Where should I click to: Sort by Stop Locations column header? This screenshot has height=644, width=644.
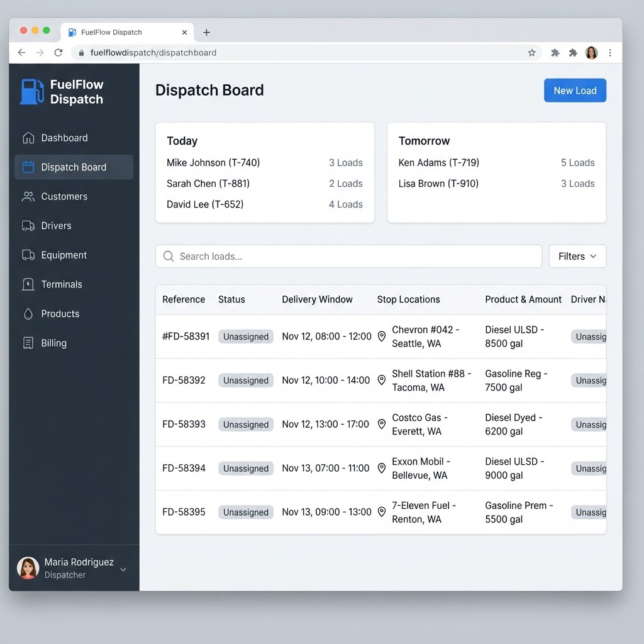coord(408,299)
